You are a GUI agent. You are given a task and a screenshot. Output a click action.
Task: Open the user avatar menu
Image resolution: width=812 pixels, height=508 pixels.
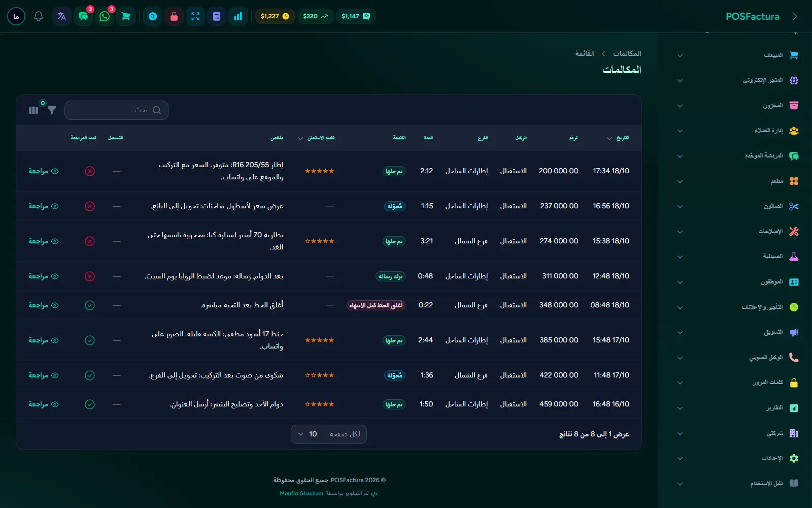coord(16,16)
